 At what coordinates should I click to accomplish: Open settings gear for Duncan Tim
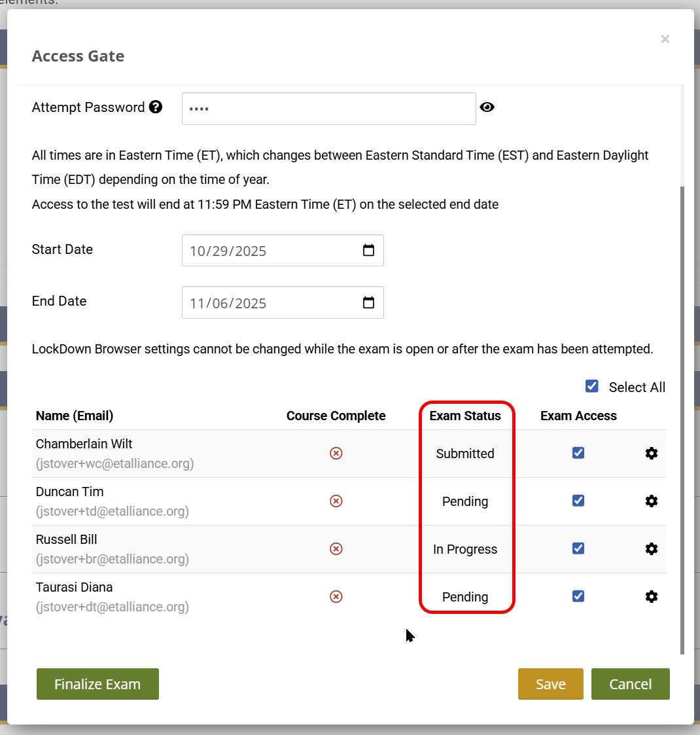(x=651, y=501)
